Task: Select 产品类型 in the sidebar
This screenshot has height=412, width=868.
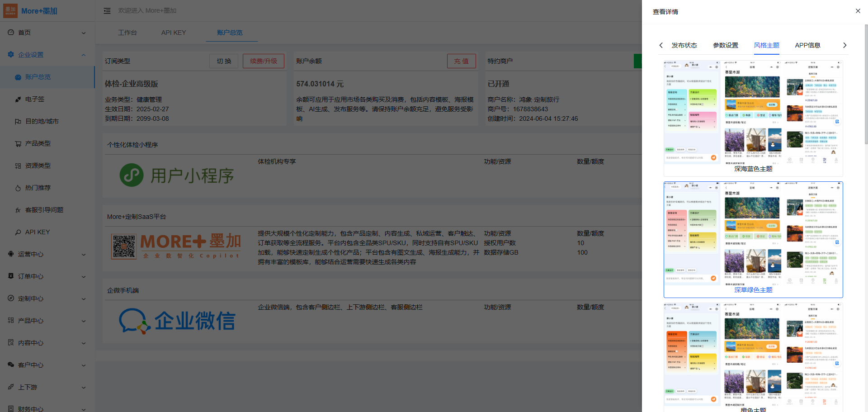Action: click(38, 143)
